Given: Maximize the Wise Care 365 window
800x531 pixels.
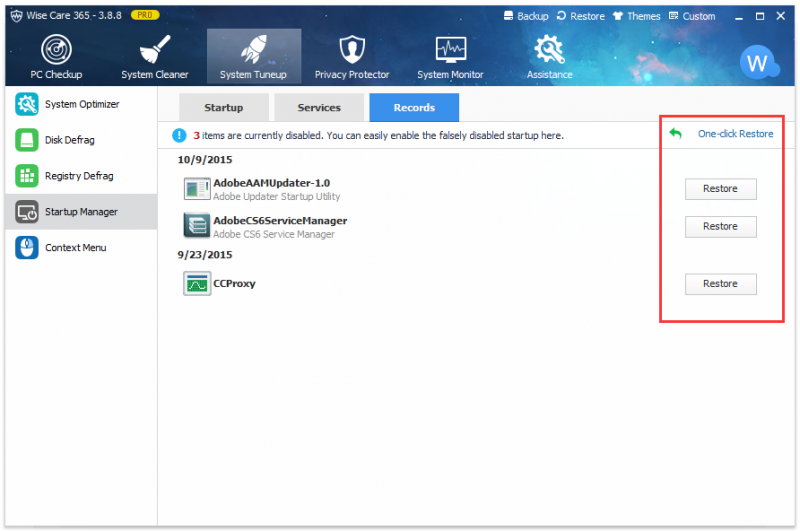Looking at the screenshot, I should (x=760, y=16).
